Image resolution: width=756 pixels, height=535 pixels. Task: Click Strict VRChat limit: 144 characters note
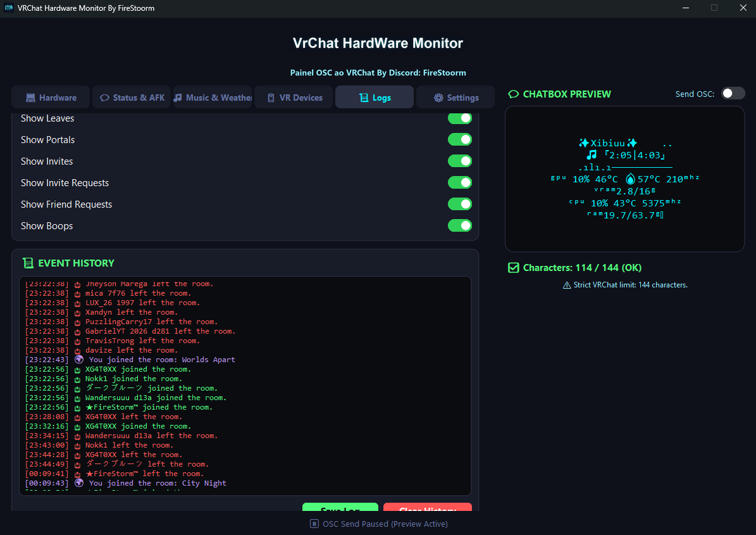point(630,285)
